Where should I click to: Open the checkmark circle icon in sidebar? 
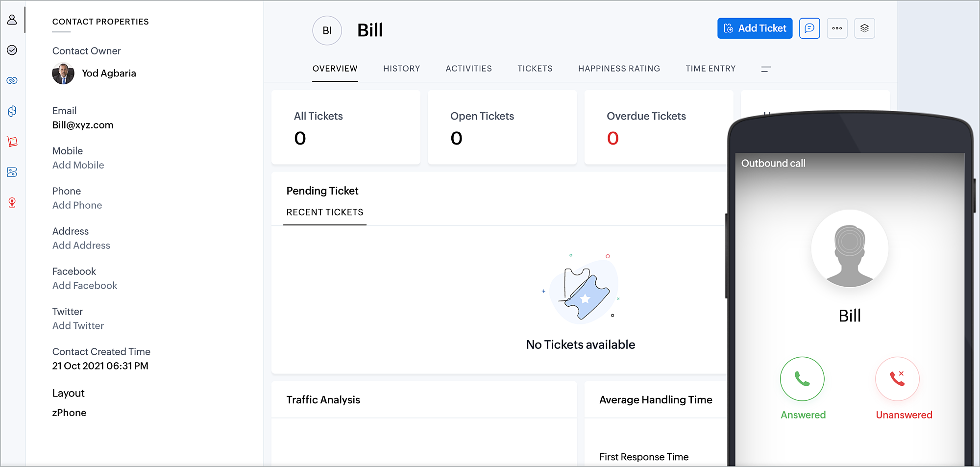pyautogui.click(x=12, y=50)
